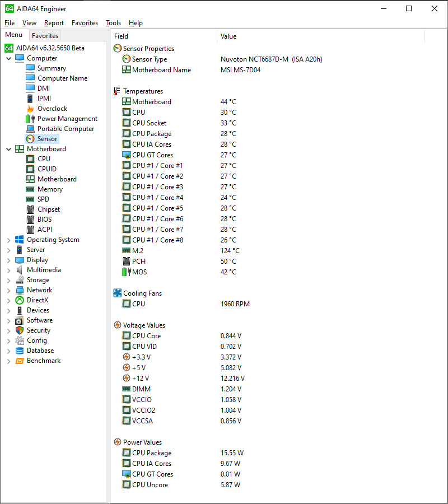Open the File menu

point(10,23)
